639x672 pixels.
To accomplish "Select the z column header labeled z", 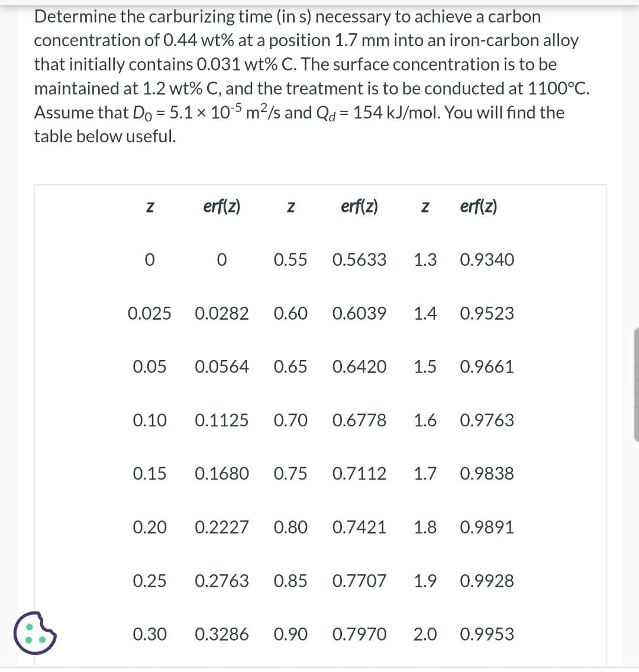I will pyautogui.click(x=150, y=206).
